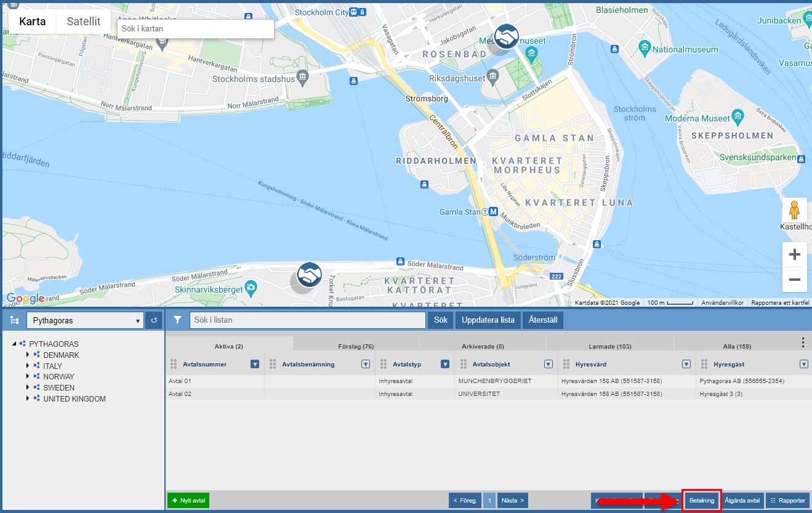Click the Betalning button

702,501
